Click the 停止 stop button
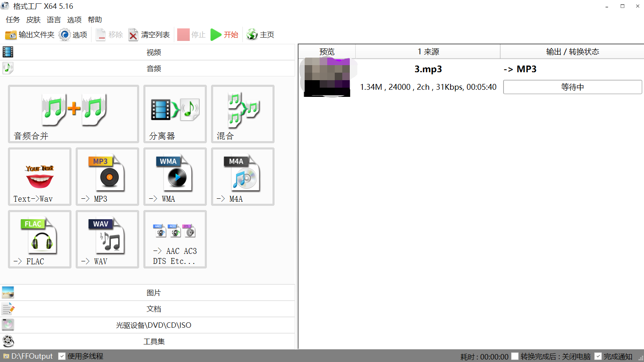Screen dimensions: 644x362 click(191, 35)
